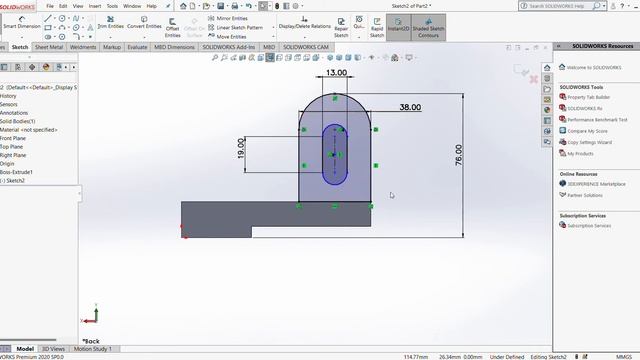This screenshot has width=640, height=360.
Task: Expand the Convert Entities dropdown arrow
Action: tap(144, 37)
